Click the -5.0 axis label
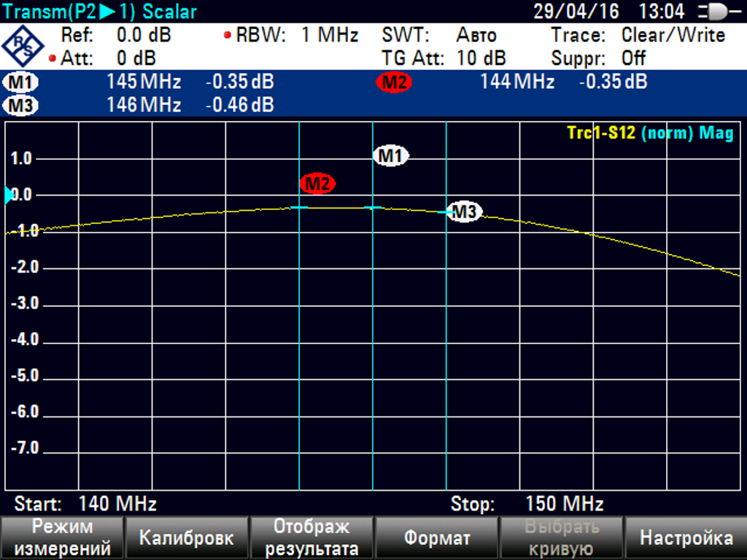The width and height of the screenshot is (747, 560). click(25, 376)
